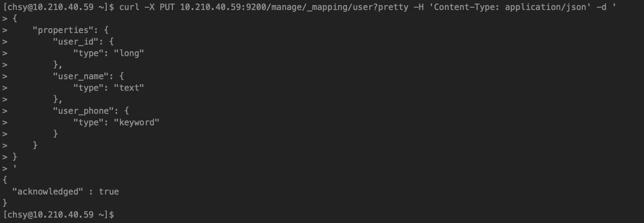
Task: Click the -H flag in command
Action: coord(418,7)
